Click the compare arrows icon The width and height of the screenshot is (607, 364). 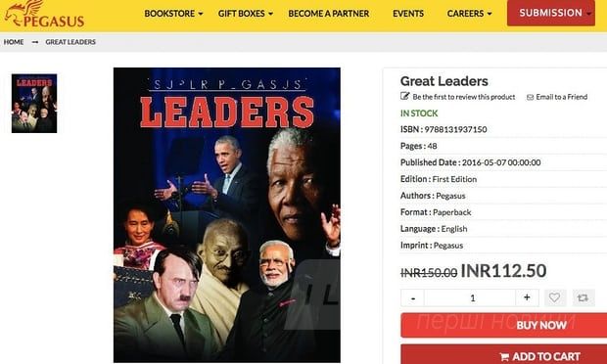click(x=583, y=297)
